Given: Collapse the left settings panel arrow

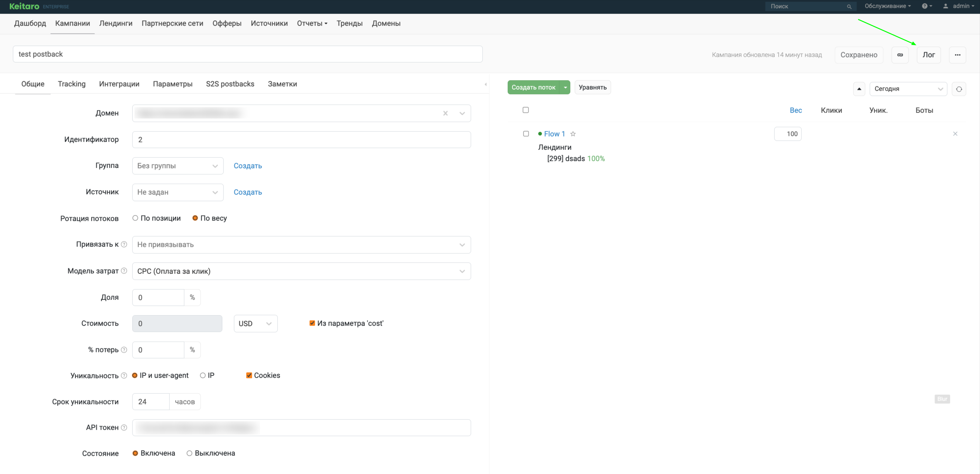Looking at the screenshot, I should tap(486, 84).
